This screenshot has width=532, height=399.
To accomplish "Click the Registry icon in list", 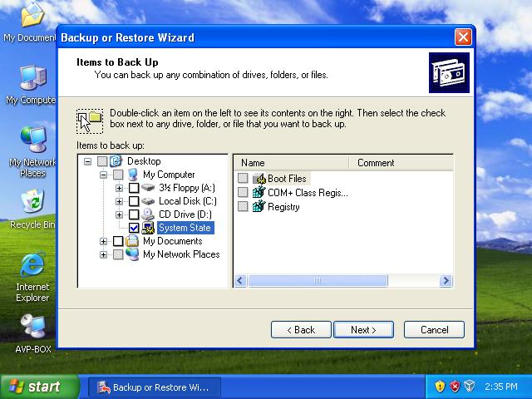I will [x=259, y=206].
